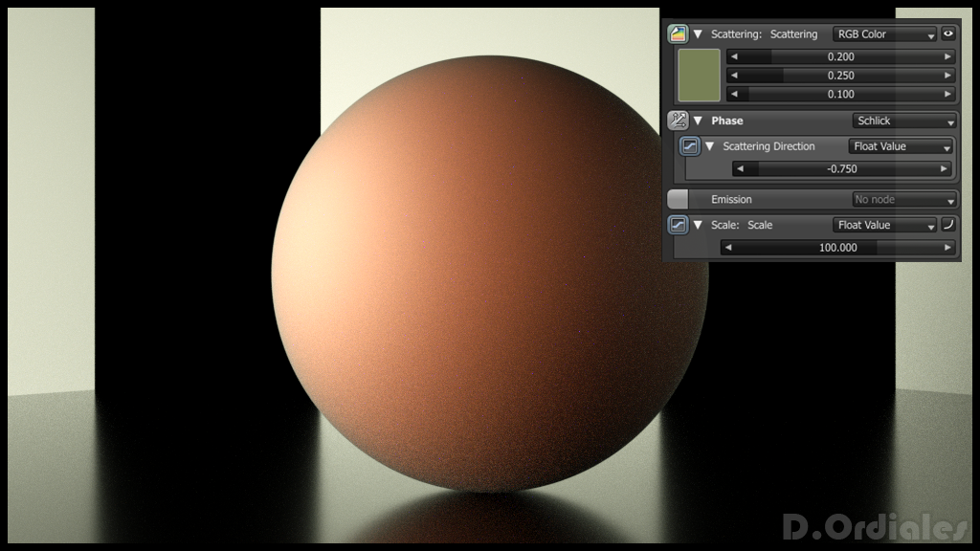Click the Phase node icon

pos(678,120)
